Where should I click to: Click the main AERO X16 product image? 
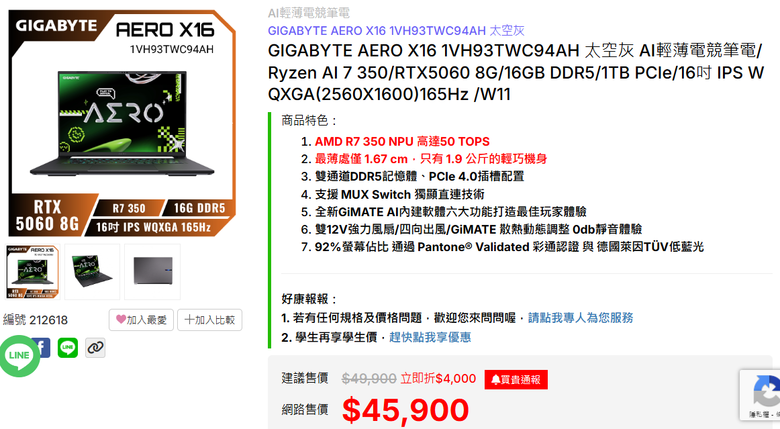[x=121, y=123]
